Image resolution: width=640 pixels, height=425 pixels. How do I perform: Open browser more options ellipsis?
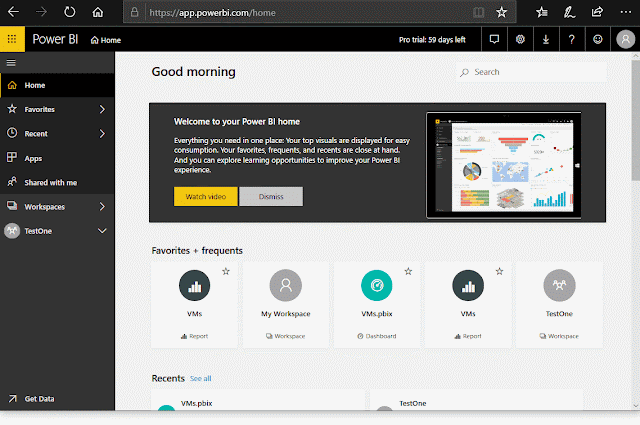[625, 12]
